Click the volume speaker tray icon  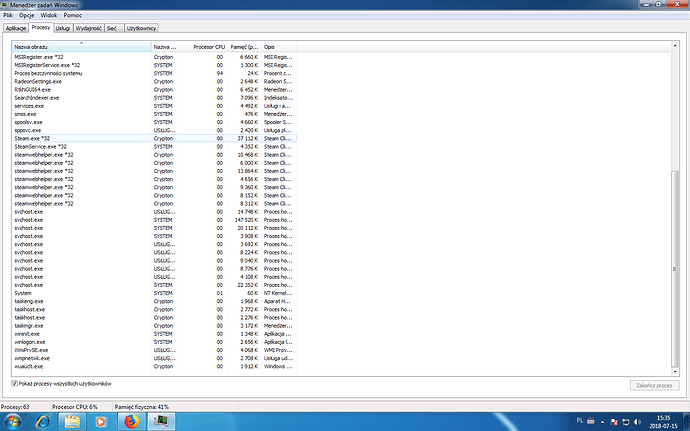[638, 421]
